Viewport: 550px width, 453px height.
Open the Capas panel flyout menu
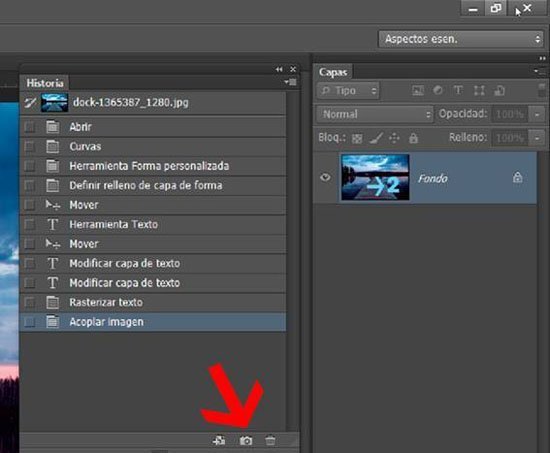click(540, 72)
